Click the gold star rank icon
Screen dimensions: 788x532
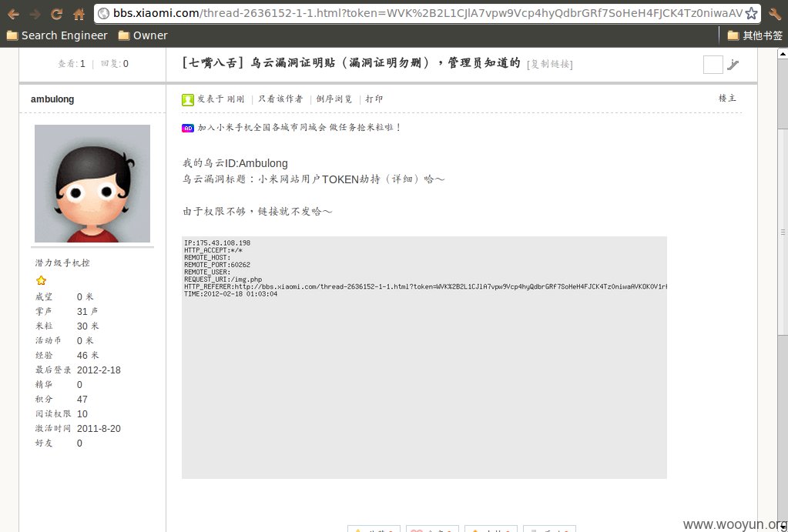tap(41, 280)
